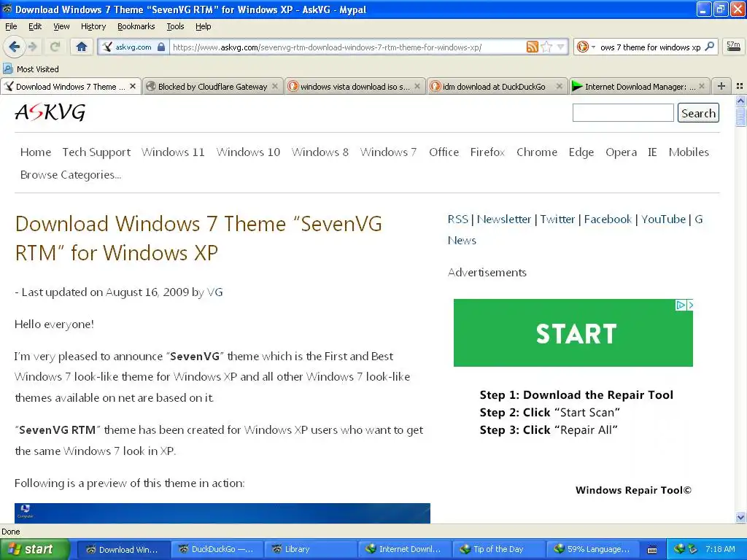Click the vertical scrollbar up arrow
This screenshot has height=560, width=747.
click(741, 101)
